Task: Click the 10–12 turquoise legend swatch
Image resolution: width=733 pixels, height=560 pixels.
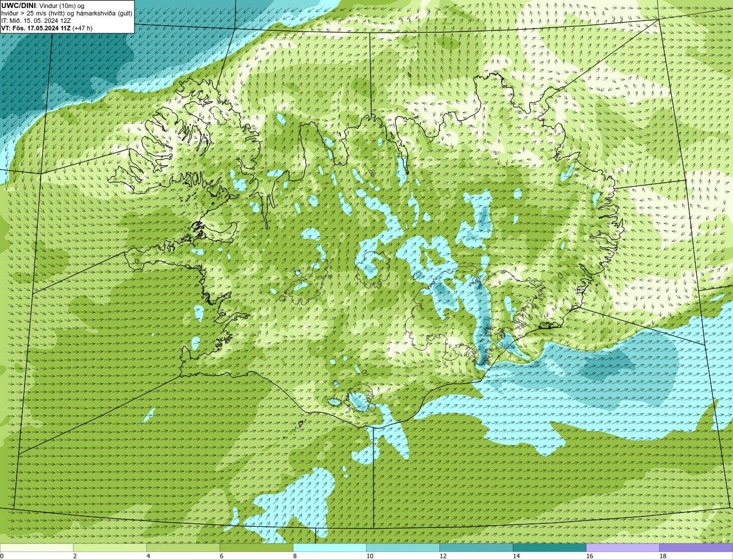Action: (x=403, y=547)
